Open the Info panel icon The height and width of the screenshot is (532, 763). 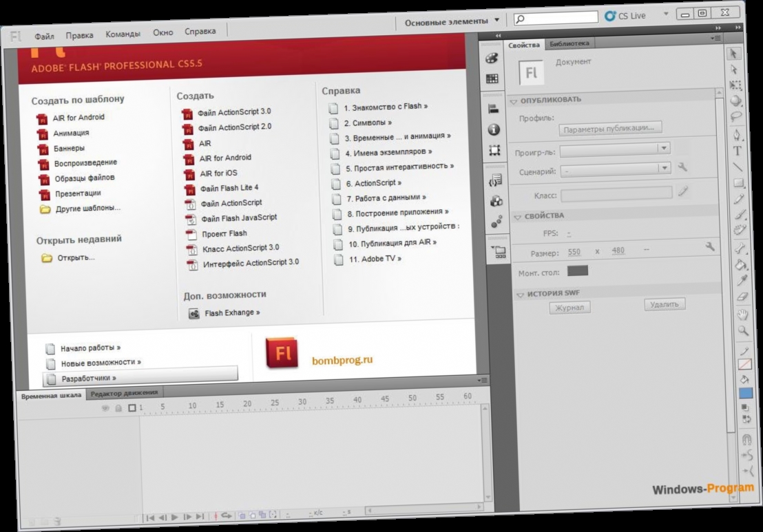coord(494,130)
